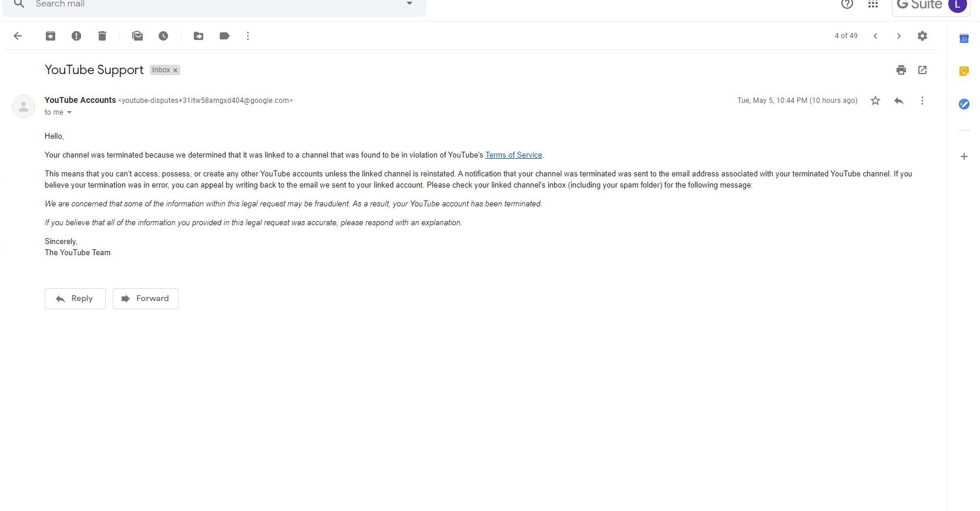Delete this email with trash icon

[102, 36]
